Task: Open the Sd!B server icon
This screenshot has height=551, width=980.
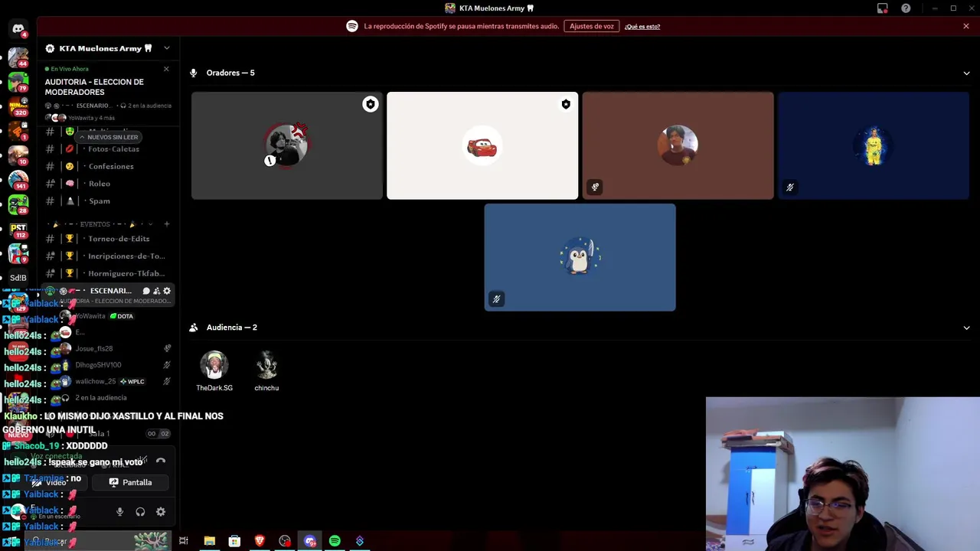Action: click(x=18, y=278)
